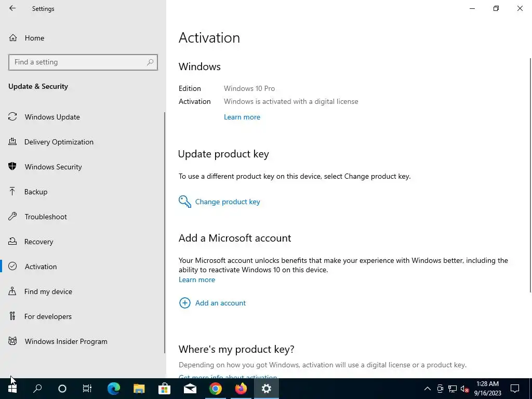
Task: Show hidden system tray icons
Action: 428,389
